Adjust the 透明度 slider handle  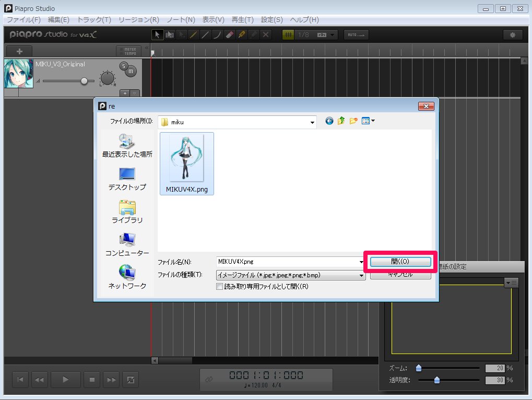tap(437, 380)
